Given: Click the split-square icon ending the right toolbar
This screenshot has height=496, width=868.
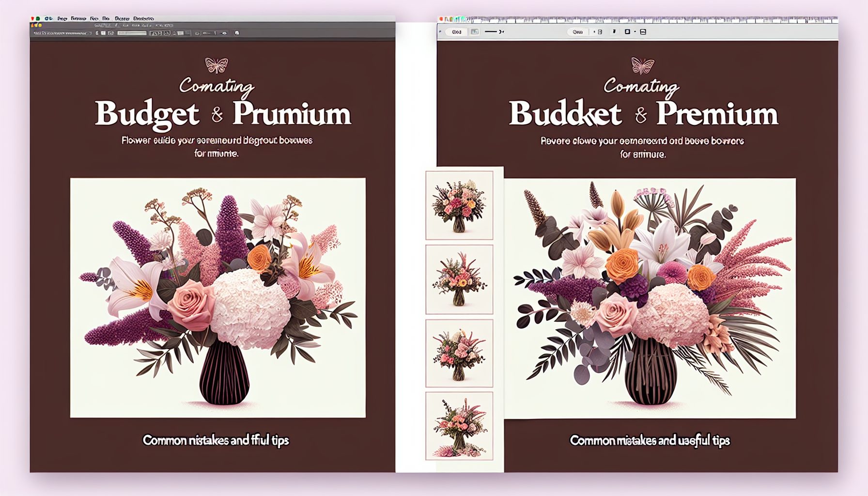Looking at the screenshot, I should [x=643, y=32].
